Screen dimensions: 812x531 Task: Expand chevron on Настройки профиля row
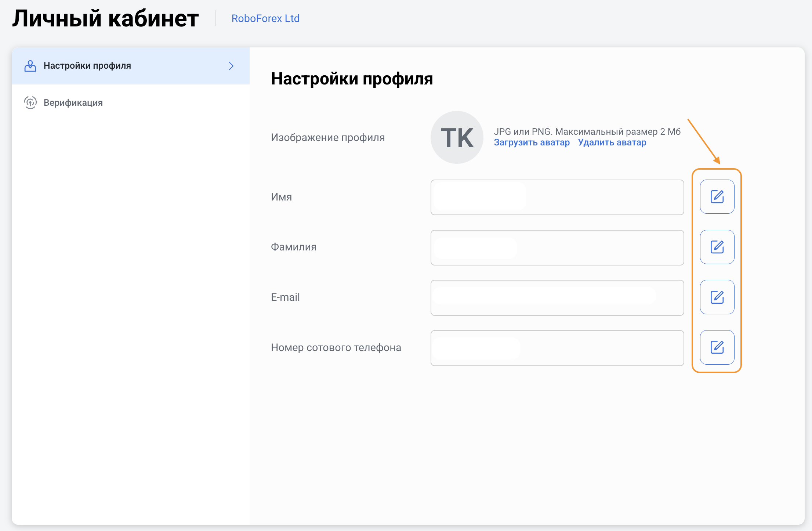tap(231, 66)
